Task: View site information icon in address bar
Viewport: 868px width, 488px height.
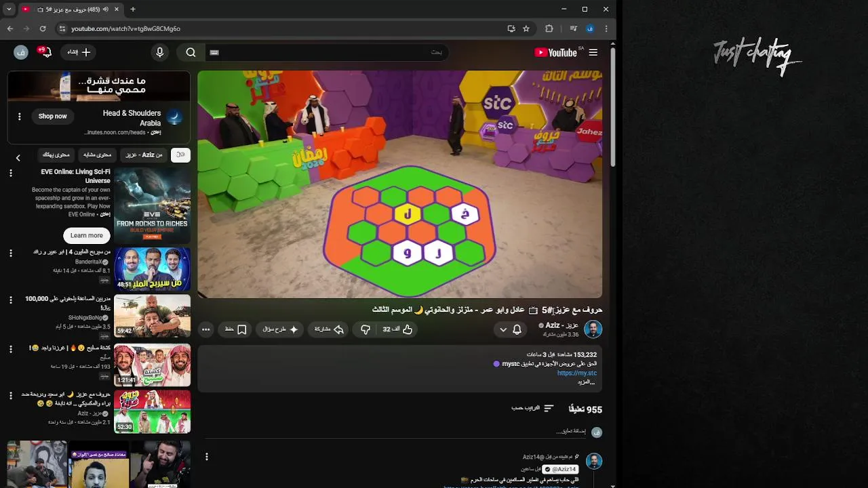Action: (62, 28)
